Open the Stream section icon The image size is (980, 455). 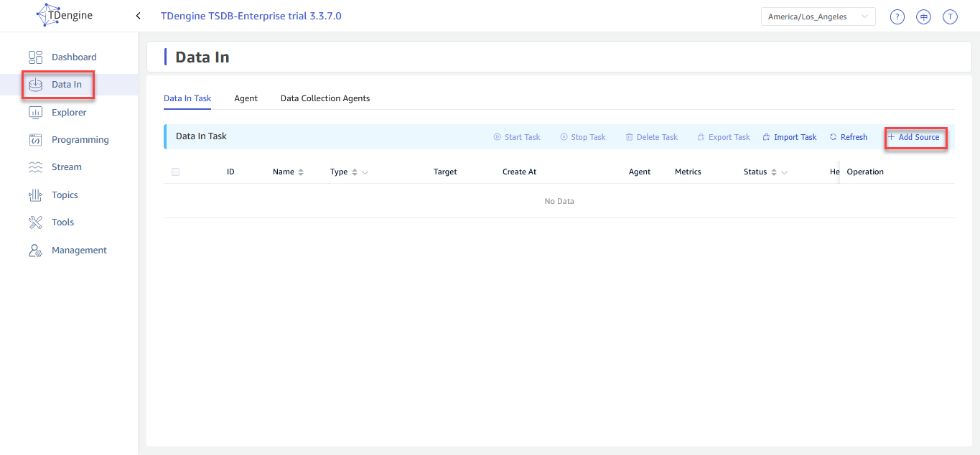click(35, 167)
